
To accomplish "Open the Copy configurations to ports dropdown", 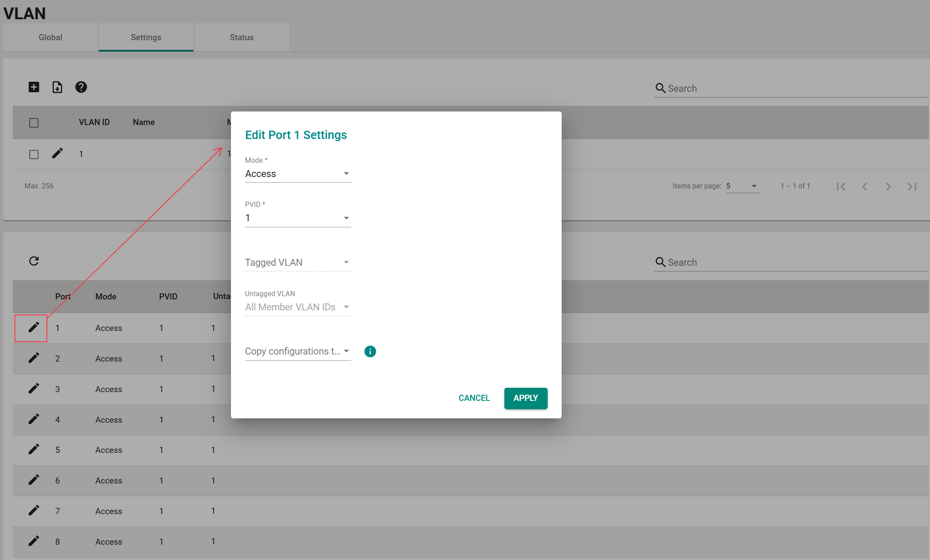I will 297,351.
